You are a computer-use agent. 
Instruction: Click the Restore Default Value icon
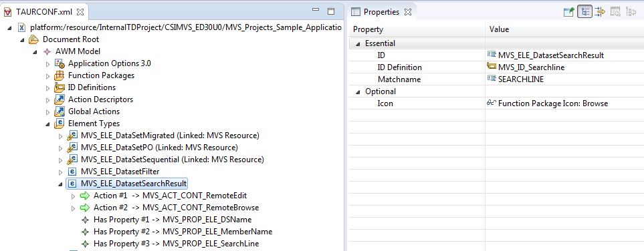point(615,12)
